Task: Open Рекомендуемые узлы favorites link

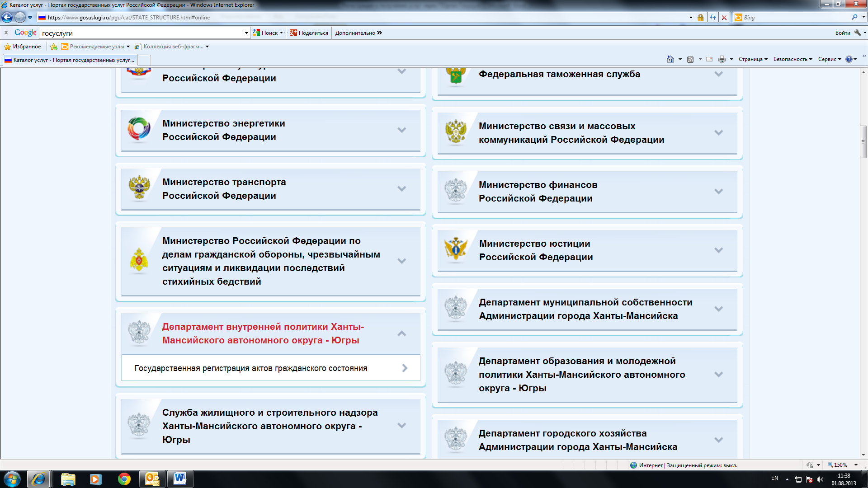Action: pyautogui.click(x=95, y=47)
